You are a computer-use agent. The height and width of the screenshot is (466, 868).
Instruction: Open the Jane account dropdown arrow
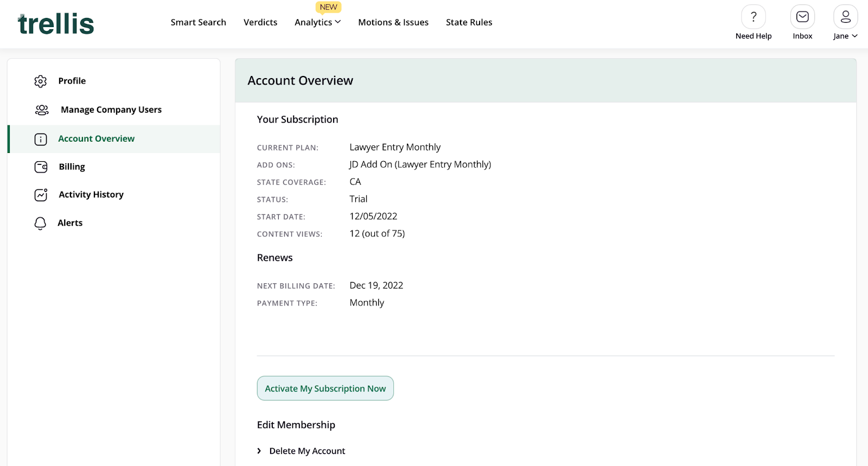point(855,36)
